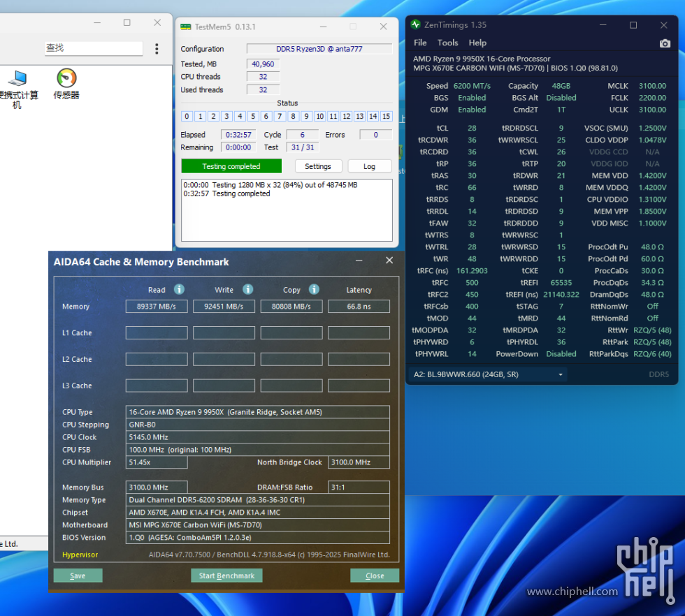Click the TestMem5 Log button

[x=369, y=166]
